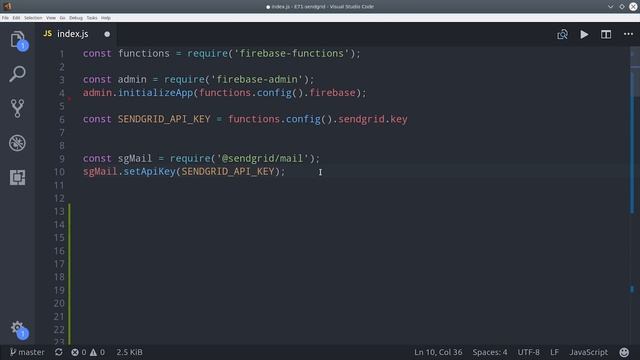The height and width of the screenshot is (360, 640).
Task: Click line number 6 in gutter
Action: 62,120
